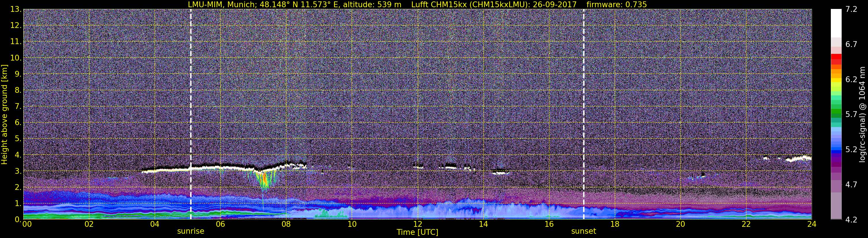Click the white dashed sunset marker line
The width and height of the screenshot is (868, 238).
(x=584, y=114)
